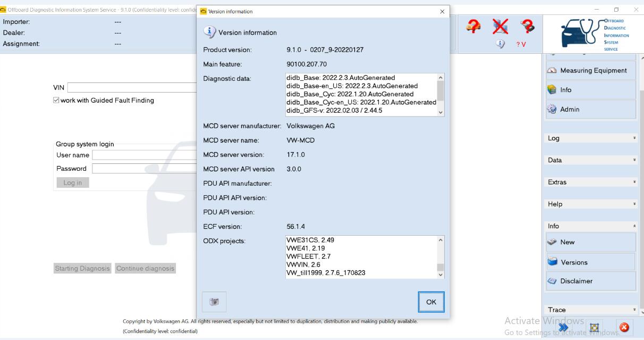Expand the Trace section
Screen dimensions: 644x340
pyautogui.click(x=591, y=310)
